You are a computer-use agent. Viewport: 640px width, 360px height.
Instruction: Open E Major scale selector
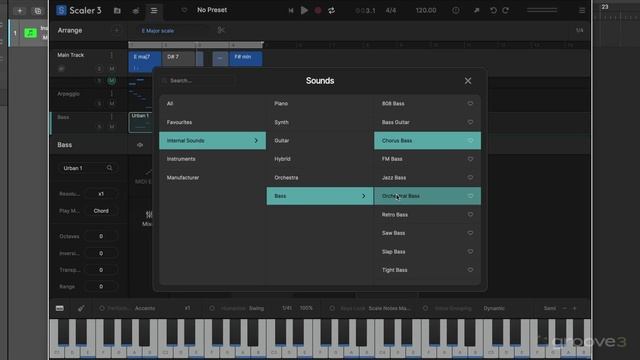[158, 31]
